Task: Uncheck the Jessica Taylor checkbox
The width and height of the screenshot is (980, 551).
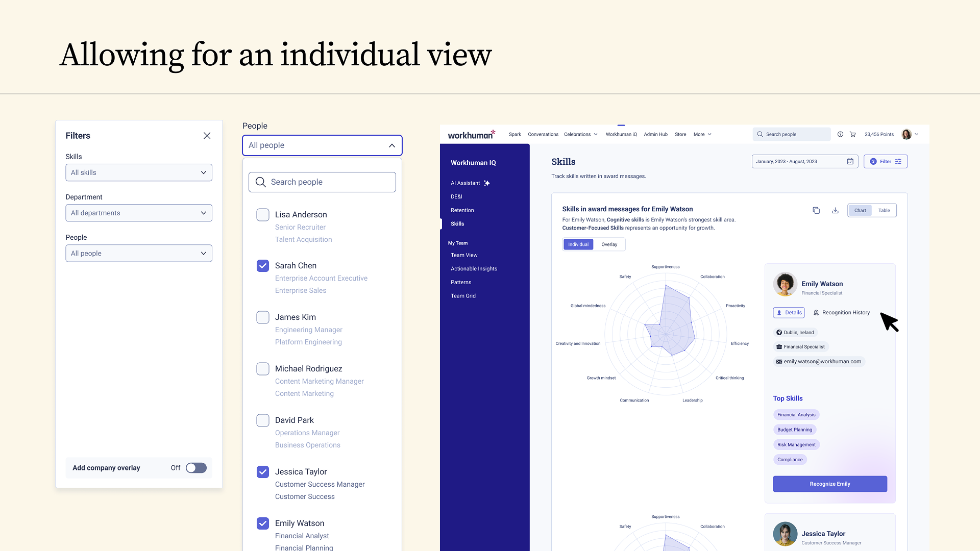Action: click(263, 472)
